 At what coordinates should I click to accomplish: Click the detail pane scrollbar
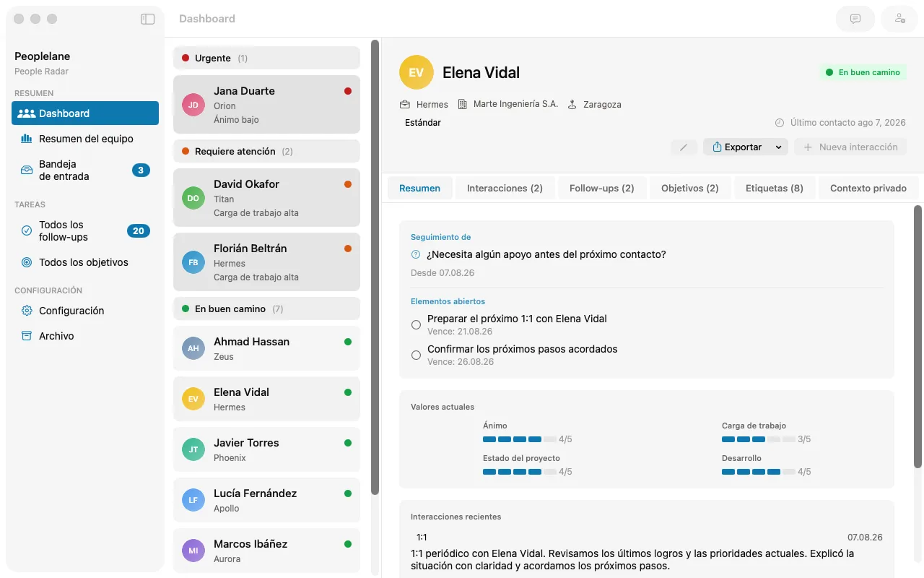[x=918, y=336]
